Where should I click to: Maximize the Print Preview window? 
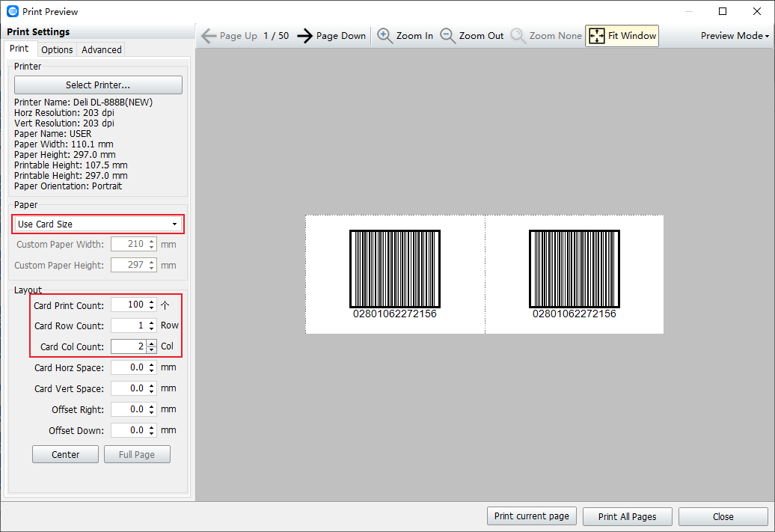[x=723, y=11]
